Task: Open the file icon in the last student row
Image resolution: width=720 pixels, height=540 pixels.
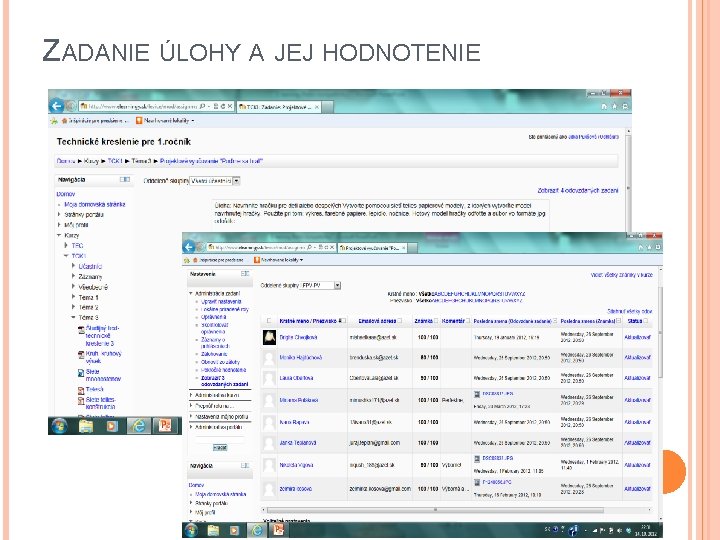Action: 477,482
